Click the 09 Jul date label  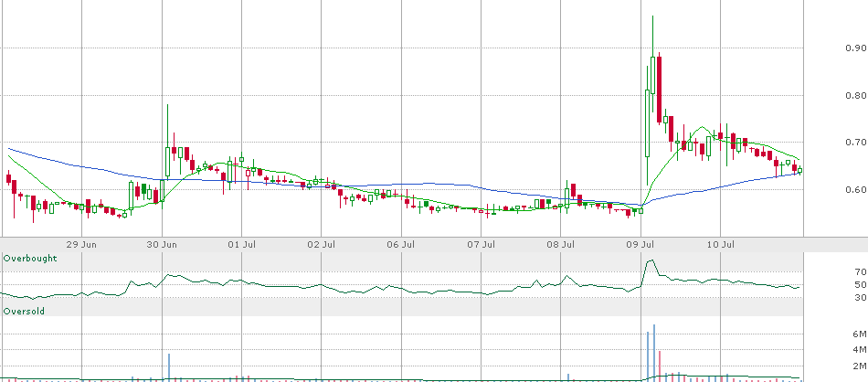pyautogui.click(x=640, y=244)
